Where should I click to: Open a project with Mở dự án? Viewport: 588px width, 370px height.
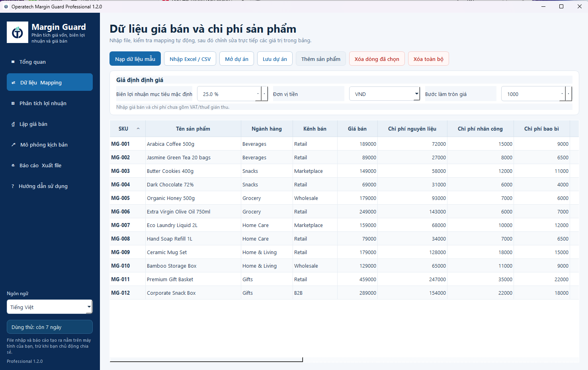tap(237, 59)
